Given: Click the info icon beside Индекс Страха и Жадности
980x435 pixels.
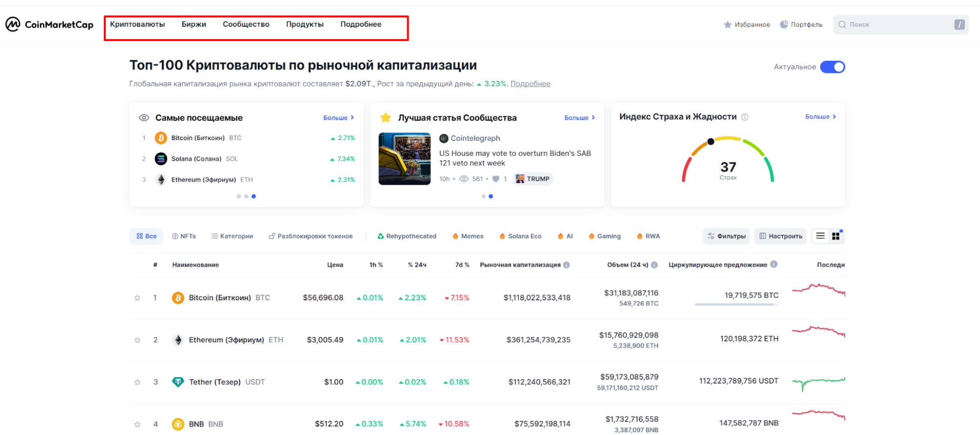Looking at the screenshot, I should tap(745, 117).
